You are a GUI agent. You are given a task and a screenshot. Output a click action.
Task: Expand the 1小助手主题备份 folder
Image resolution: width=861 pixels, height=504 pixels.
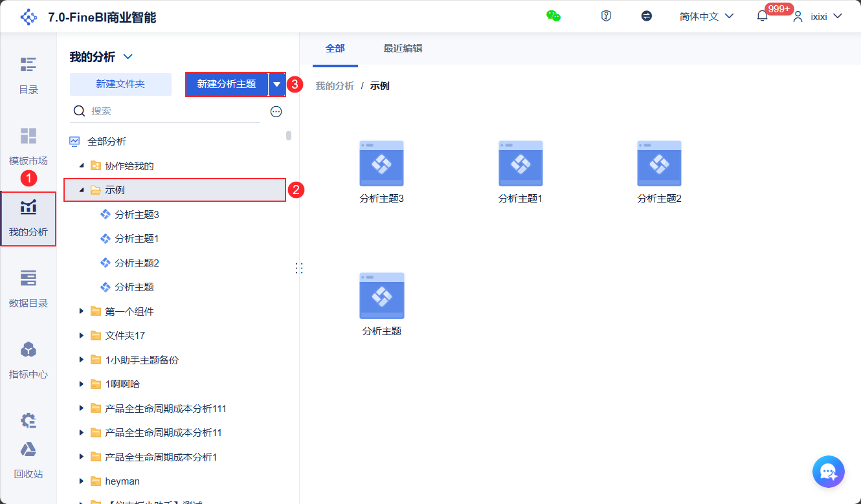(82, 360)
